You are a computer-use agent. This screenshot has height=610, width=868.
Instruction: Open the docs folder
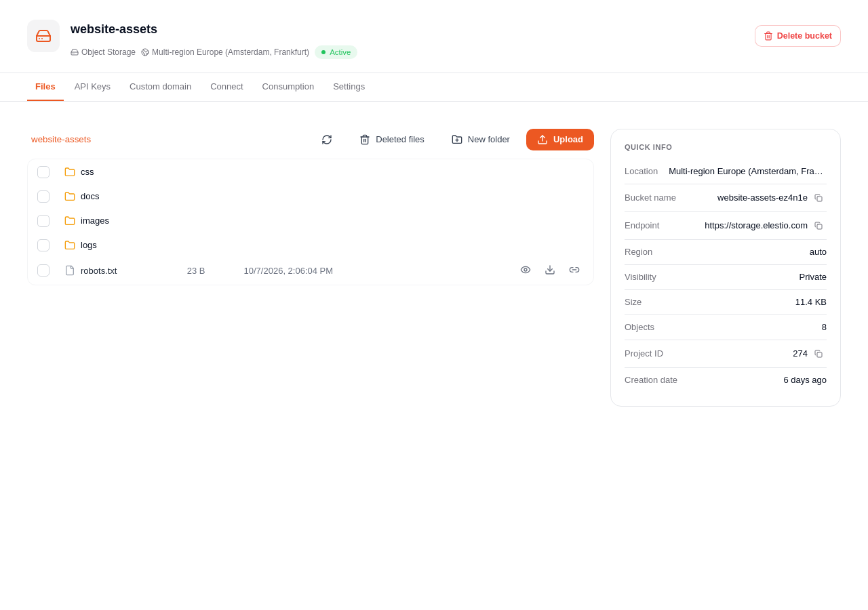pos(90,197)
